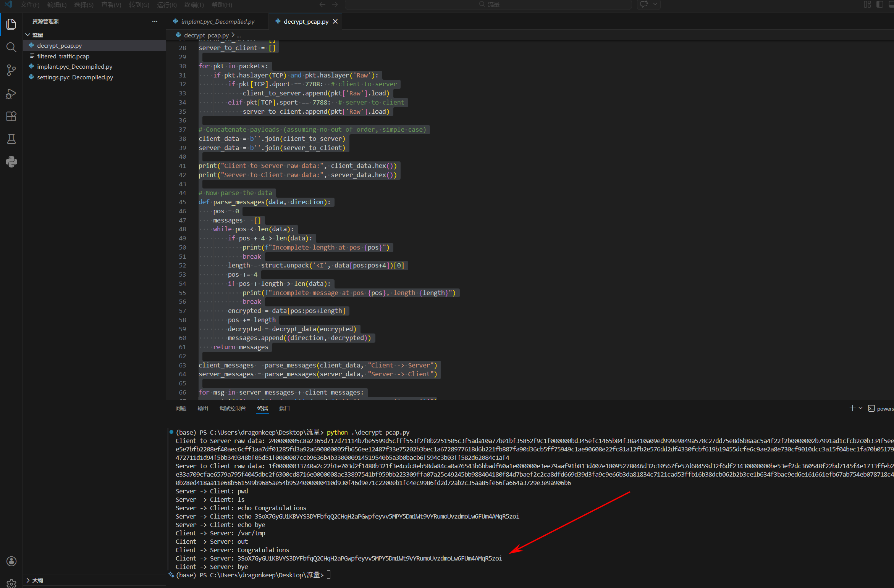Switch to the 输出 panel tab

tap(202, 408)
